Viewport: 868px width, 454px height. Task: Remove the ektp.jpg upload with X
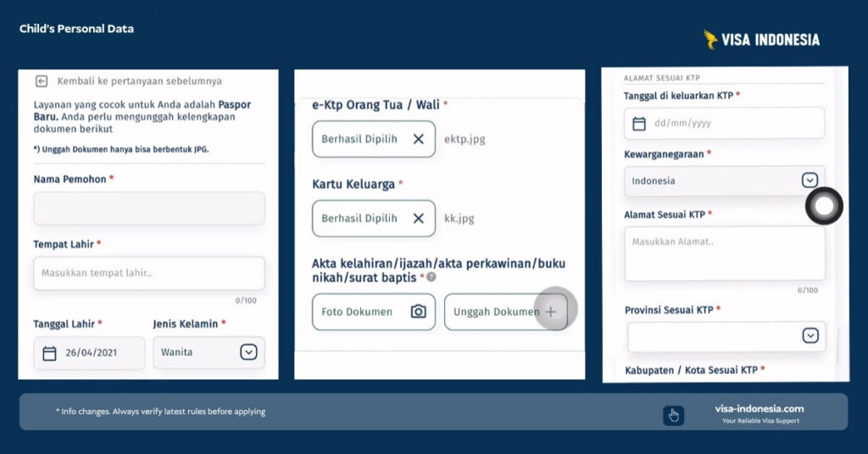tap(419, 140)
